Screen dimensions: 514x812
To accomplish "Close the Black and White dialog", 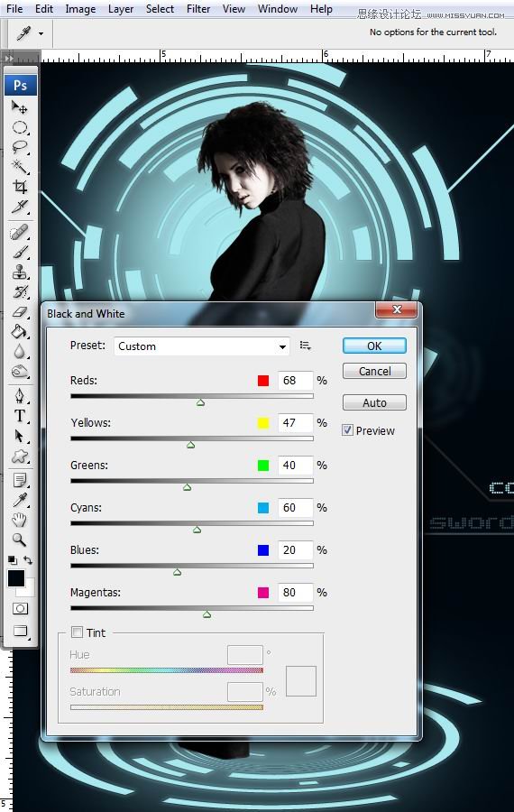I will tap(397, 309).
